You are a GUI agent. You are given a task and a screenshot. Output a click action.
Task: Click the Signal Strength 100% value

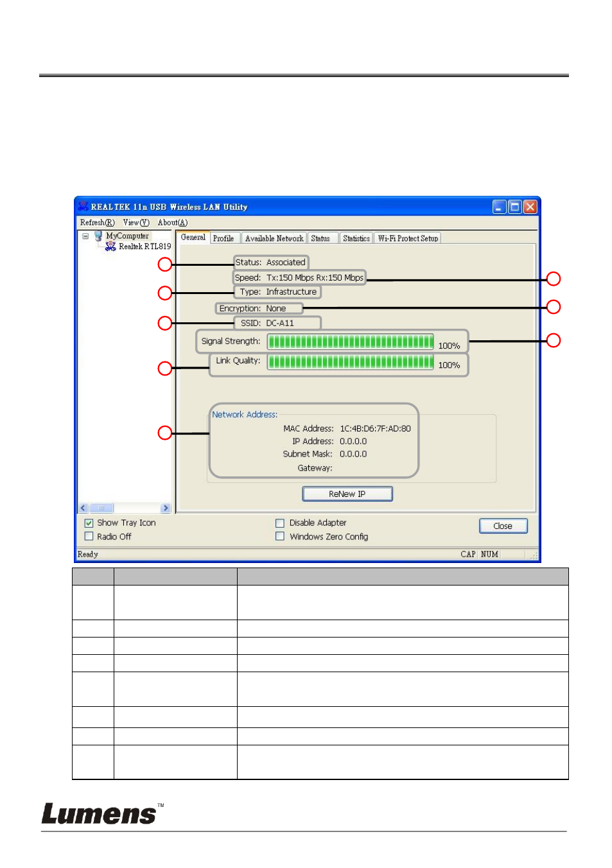pyautogui.click(x=449, y=345)
